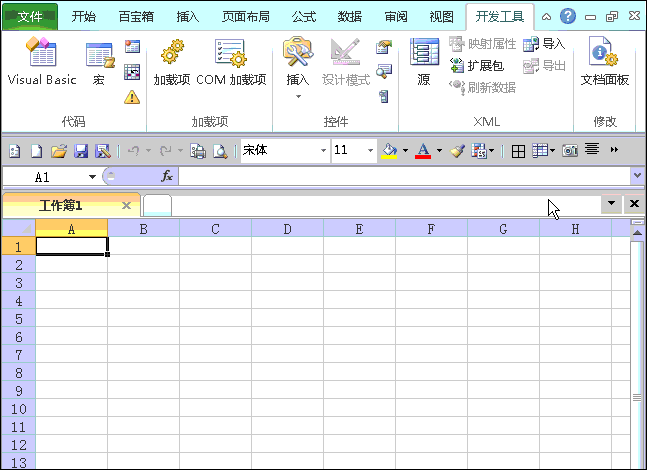Click inside the formula bar
This screenshot has width=647, height=470.
(x=404, y=177)
